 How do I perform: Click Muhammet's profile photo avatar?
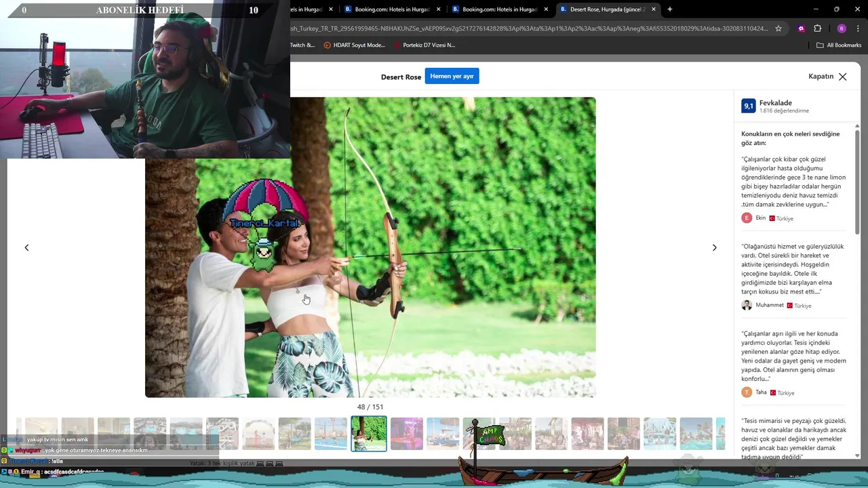tap(747, 305)
